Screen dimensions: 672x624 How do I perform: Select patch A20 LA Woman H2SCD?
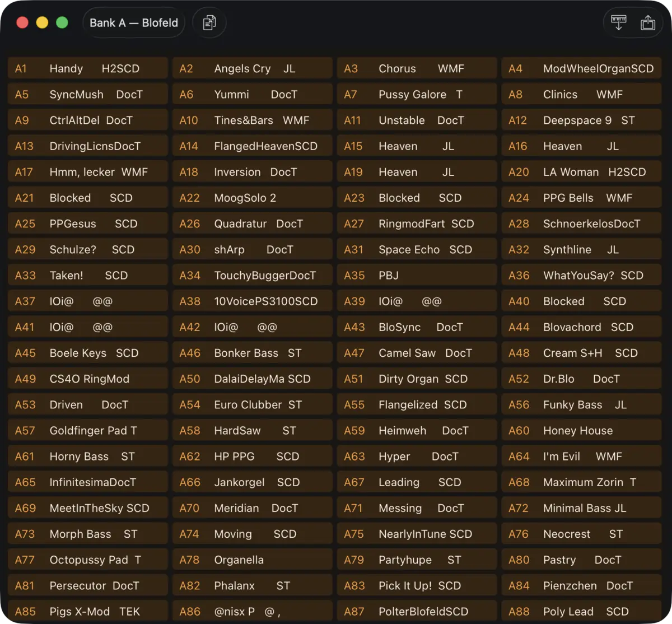tap(582, 172)
